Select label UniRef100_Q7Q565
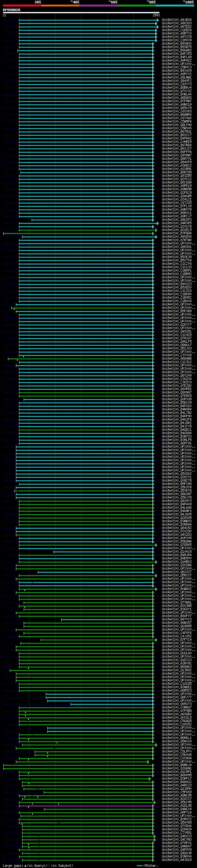The height and width of the screenshot is (868, 197). tap(177, 545)
